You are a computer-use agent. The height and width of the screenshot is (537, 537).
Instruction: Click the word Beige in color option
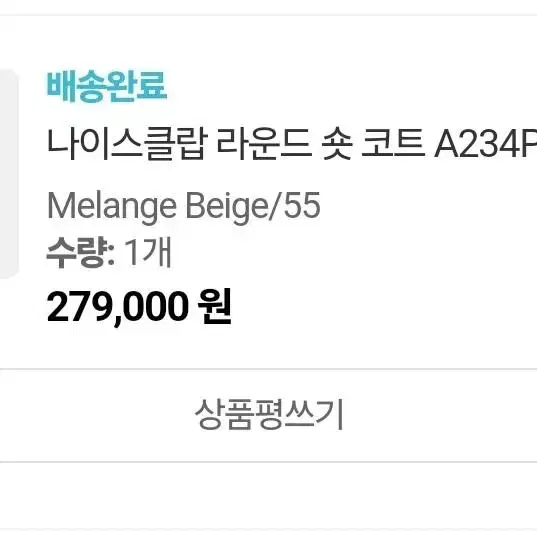227,207
